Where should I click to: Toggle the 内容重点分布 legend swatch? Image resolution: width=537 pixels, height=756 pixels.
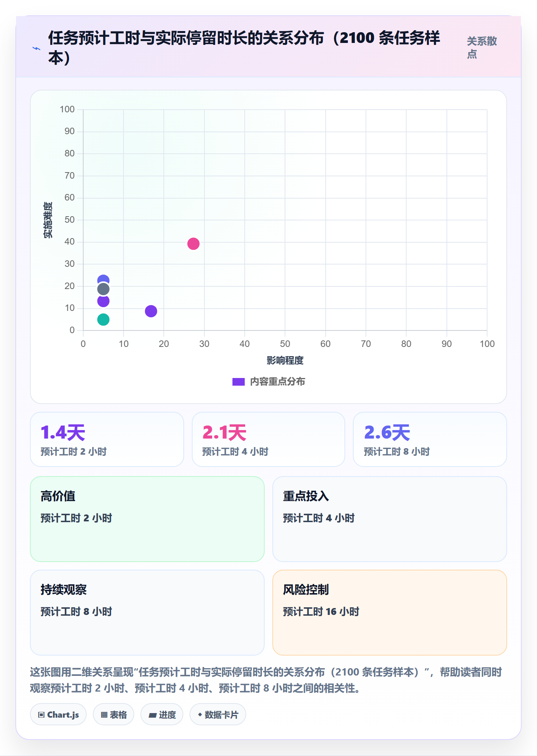[239, 382]
